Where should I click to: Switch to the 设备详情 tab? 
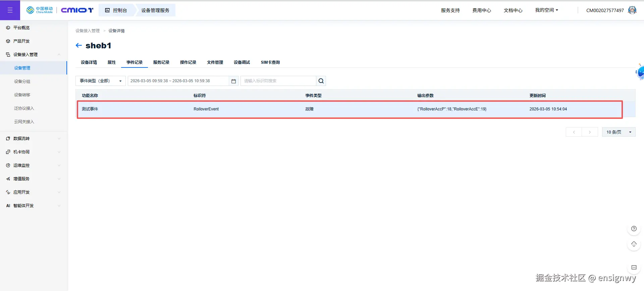coord(89,62)
